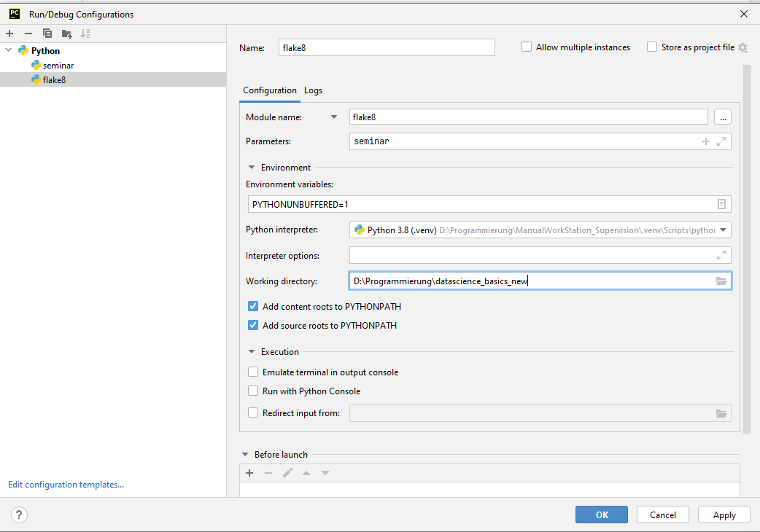Viewport: 760px width, 532px height.
Task: Toggle Run with Python Console checkbox
Action: (x=253, y=391)
